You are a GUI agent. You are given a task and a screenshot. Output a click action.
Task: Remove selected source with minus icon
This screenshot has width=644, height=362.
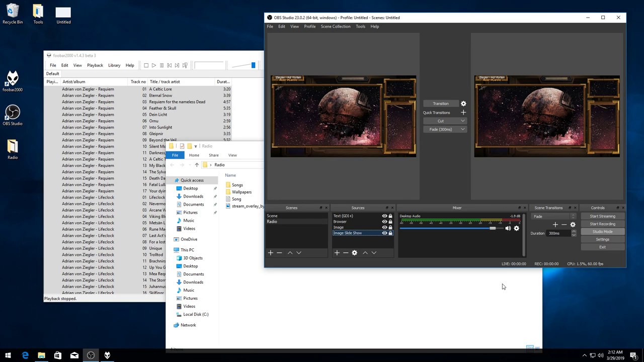346,253
